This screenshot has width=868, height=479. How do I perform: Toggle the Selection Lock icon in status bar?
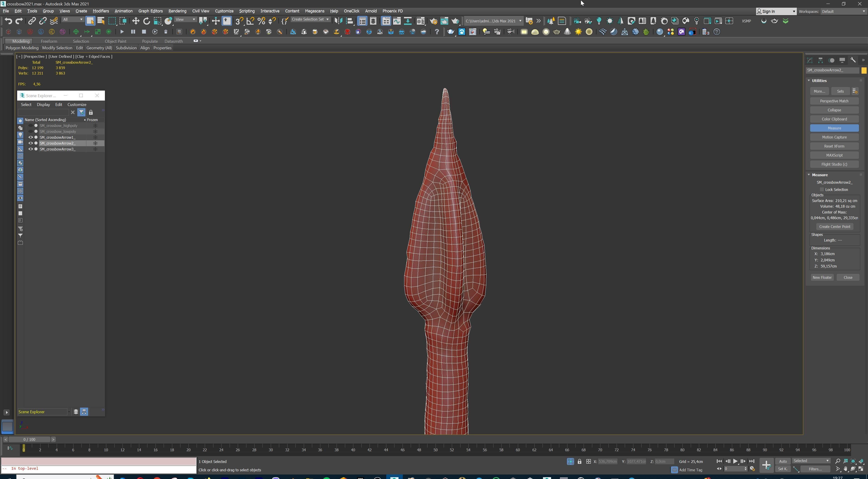pyautogui.click(x=579, y=461)
